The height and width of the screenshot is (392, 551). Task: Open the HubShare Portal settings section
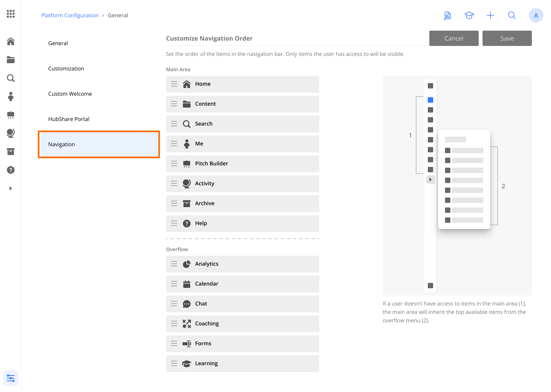click(69, 119)
